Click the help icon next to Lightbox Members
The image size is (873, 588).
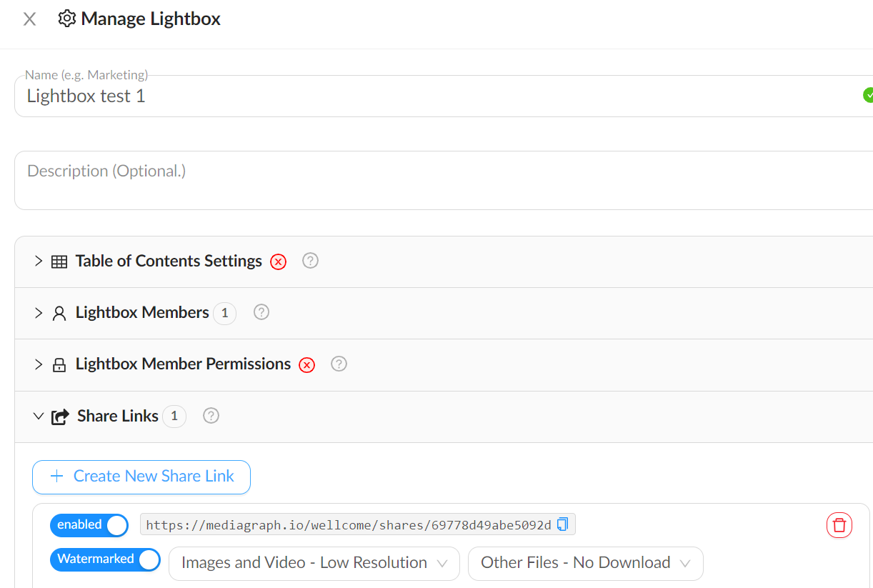click(x=261, y=312)
